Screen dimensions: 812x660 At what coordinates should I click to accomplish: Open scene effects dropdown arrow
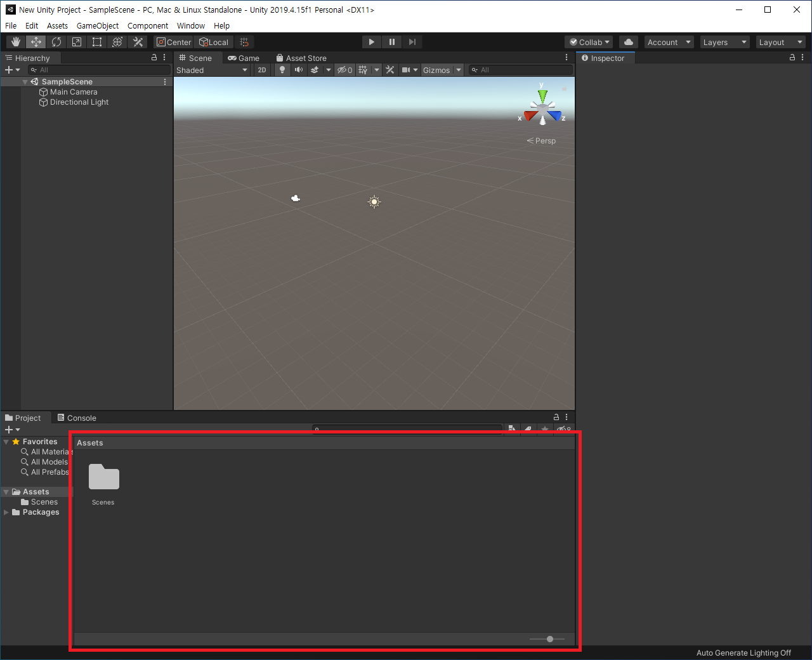pos(329,70)
